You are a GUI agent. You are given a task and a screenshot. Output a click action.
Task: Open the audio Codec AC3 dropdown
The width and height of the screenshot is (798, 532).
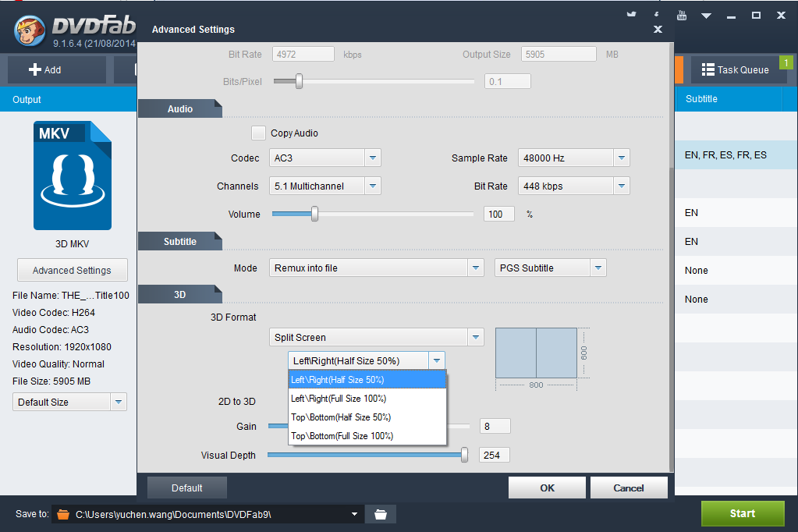[x=372, y=158]
